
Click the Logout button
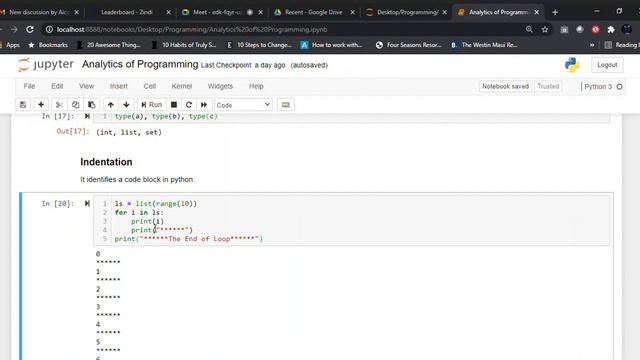(607, 65)
